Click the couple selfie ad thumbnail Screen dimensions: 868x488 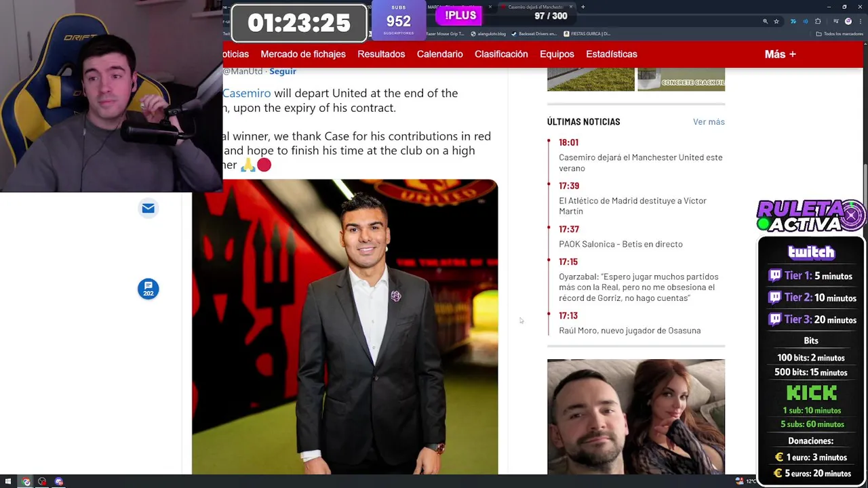[636, 417]
